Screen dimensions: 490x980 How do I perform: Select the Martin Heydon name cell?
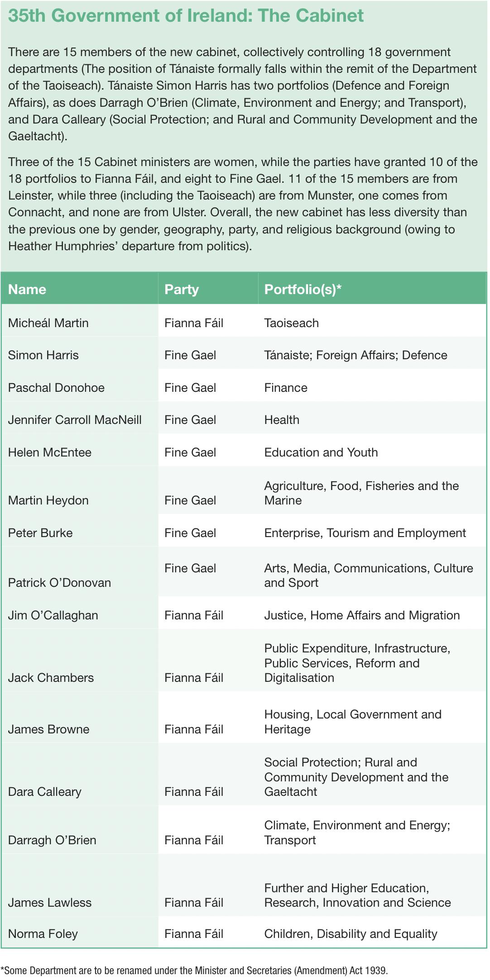pyautogui.click(x=48, y=500)
